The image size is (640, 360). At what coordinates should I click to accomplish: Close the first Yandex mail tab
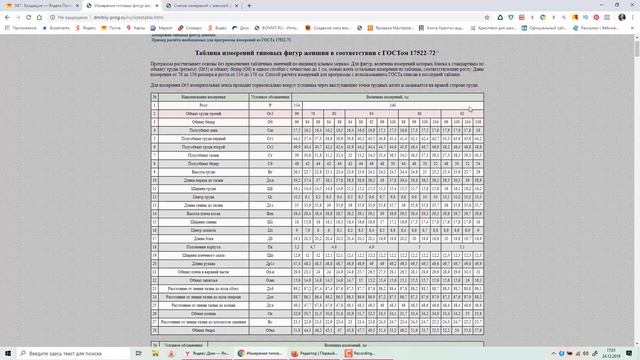[77, 6]
